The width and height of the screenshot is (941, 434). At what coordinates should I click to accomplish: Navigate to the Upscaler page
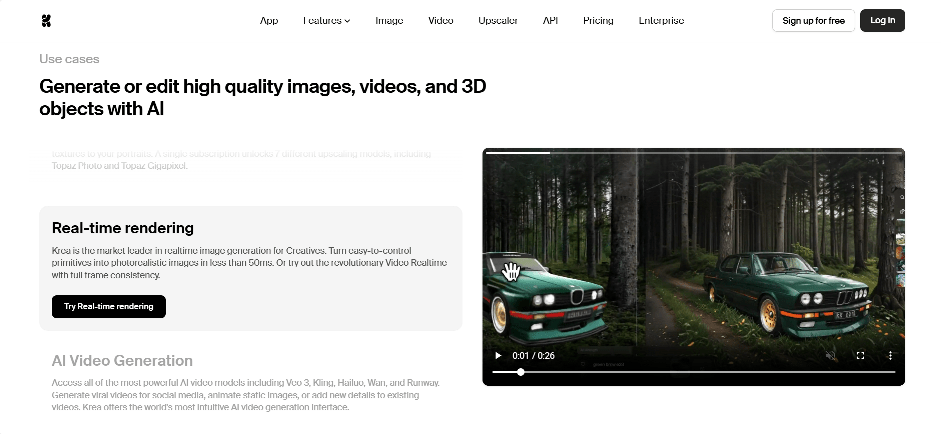click(498, 20)
